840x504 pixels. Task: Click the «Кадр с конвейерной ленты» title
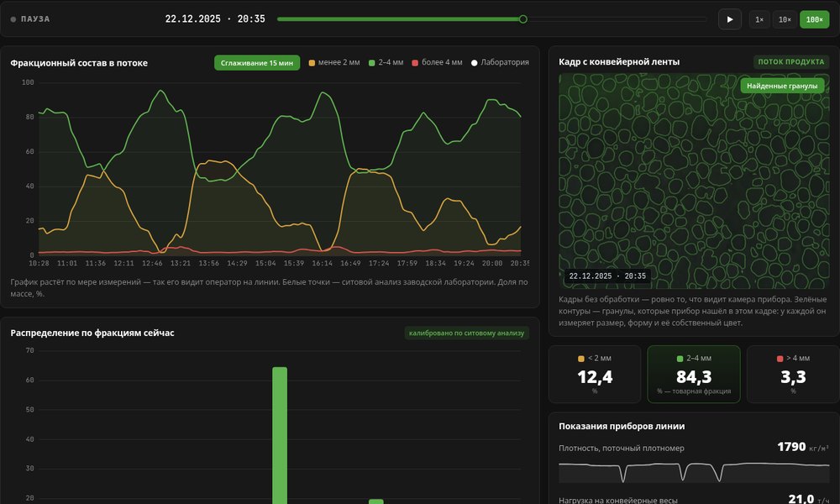[x=619, y=61]
